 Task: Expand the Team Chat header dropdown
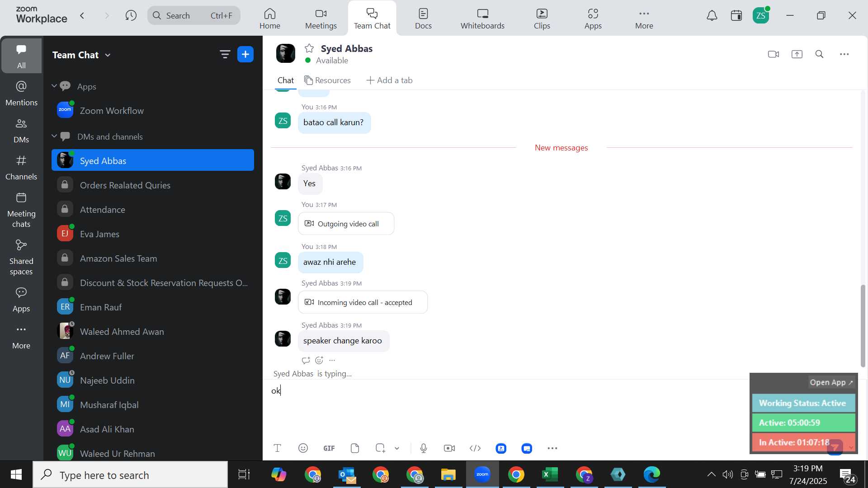pos(108,55)
